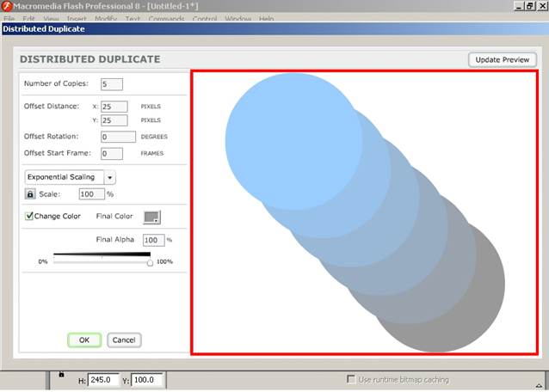Minimize the Flash application window
549x392 pixels.
(519, 6)
